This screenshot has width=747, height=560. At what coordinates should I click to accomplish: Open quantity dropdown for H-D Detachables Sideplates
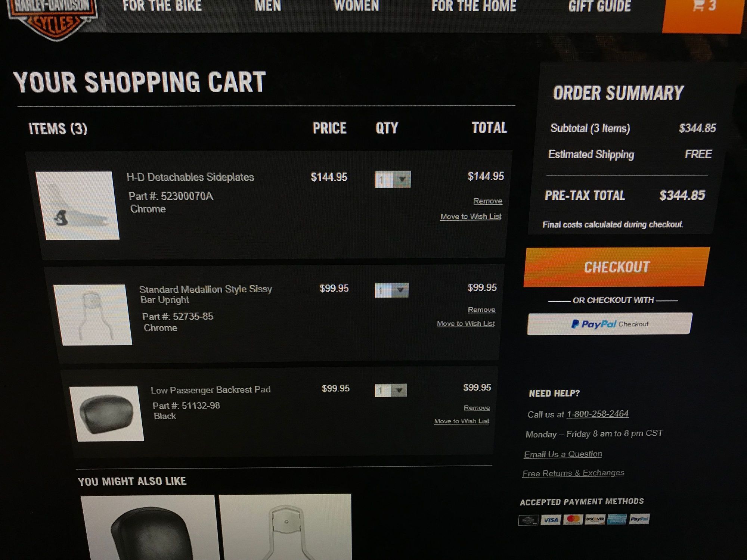click(393, 180)
